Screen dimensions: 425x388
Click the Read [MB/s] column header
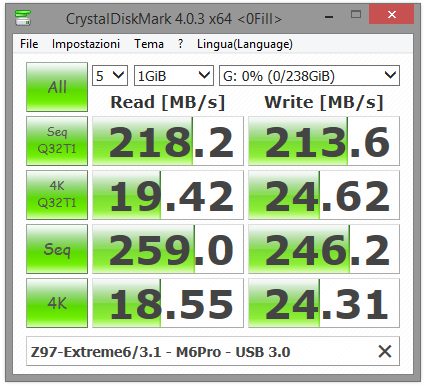(168, 102)
